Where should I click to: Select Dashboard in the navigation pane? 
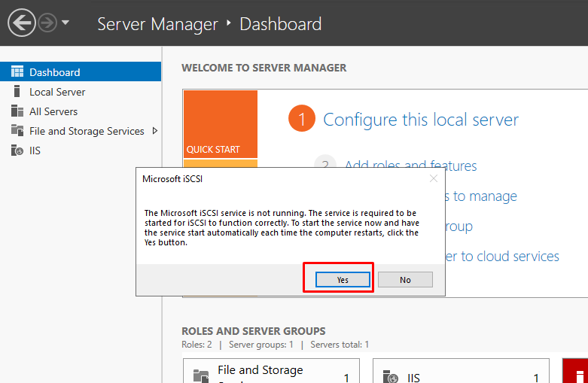click(81, 71)
